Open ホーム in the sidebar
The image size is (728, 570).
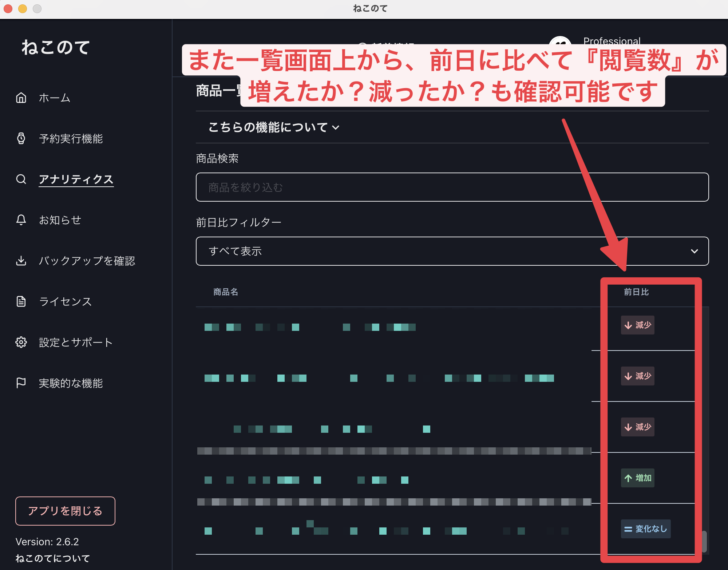(x=55, y=98)
